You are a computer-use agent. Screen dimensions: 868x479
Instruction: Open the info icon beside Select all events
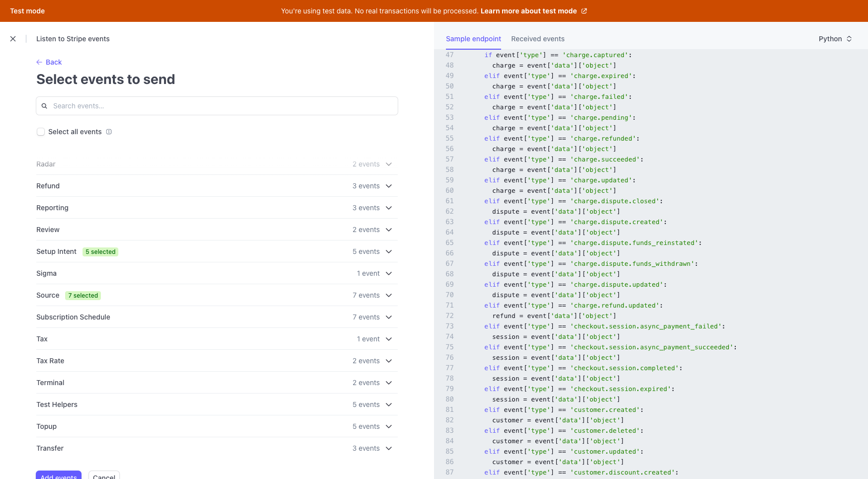(109, 132)
